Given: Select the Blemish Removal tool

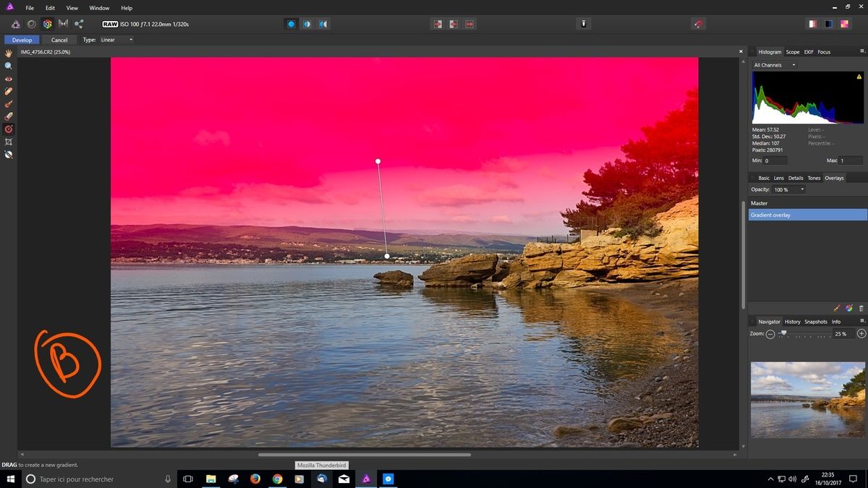Looking at the screenshot, I should click(9, 91).
